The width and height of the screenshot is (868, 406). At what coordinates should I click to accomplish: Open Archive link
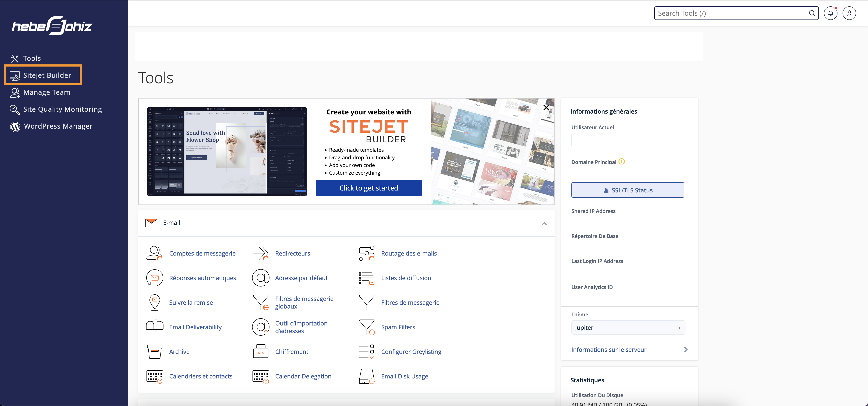click(x=179, y=352)
